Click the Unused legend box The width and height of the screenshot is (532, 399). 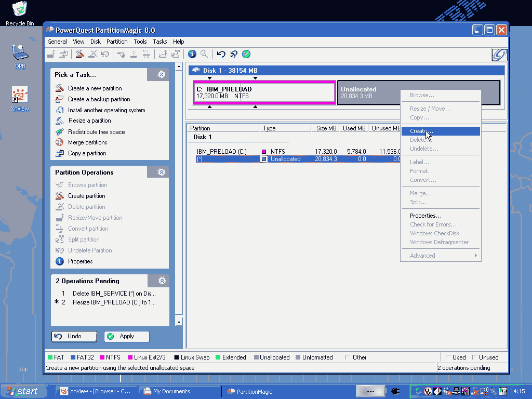[474, 357]
